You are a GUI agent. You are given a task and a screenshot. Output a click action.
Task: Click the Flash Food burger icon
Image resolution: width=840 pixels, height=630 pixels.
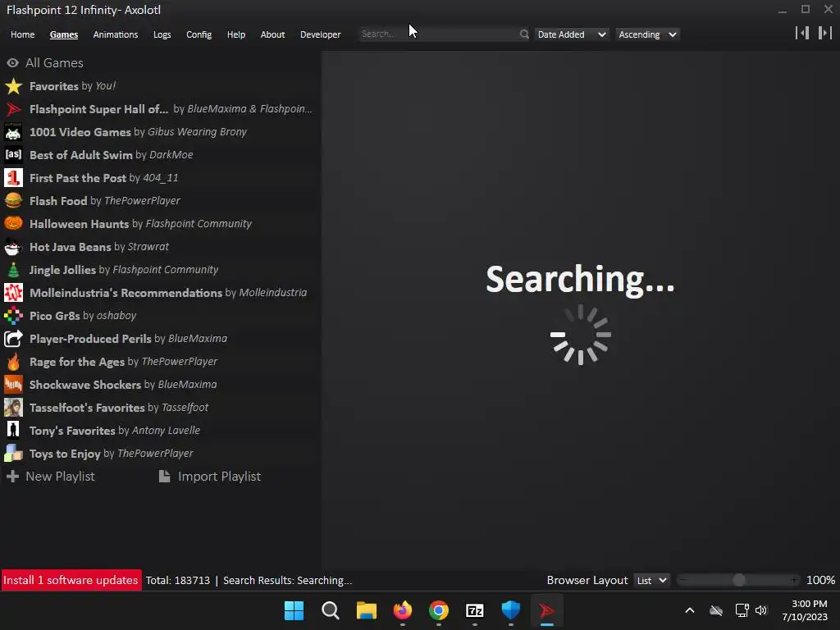[13, 201]
